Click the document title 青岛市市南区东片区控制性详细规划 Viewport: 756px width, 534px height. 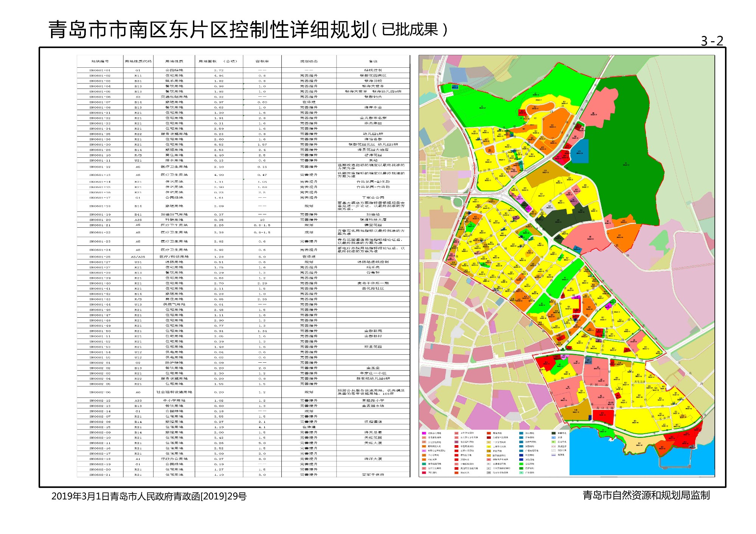[209, 30]
